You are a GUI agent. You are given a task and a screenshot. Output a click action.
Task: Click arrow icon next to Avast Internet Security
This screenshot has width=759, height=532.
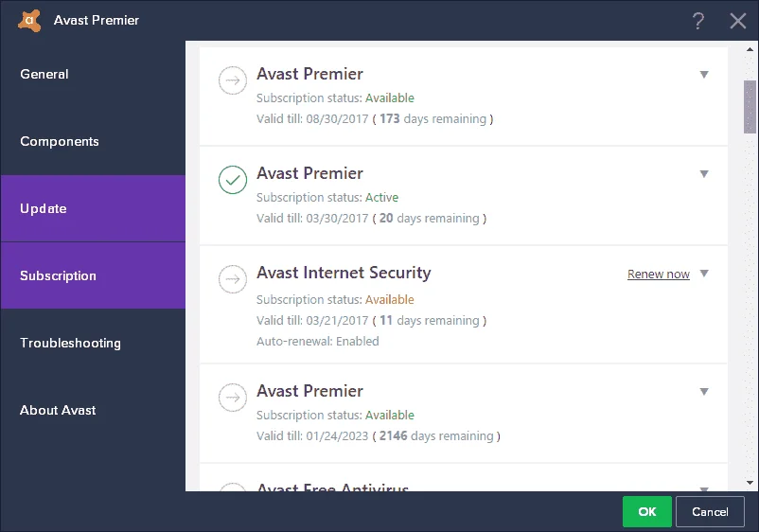pyautogui.click(x=233, y=279)
